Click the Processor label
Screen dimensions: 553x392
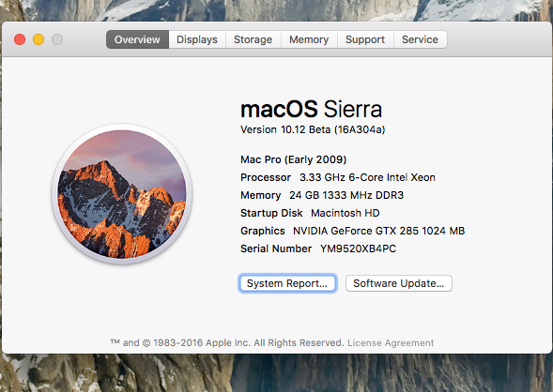click(x=266, y=177)
